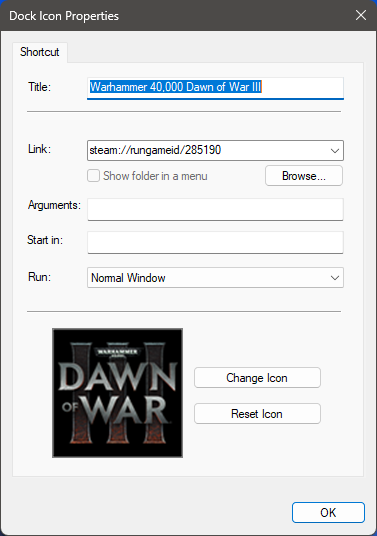The width and height of the screenshot is (377, 536).
Task: Click the Start in: label
Action: point(45,240)
